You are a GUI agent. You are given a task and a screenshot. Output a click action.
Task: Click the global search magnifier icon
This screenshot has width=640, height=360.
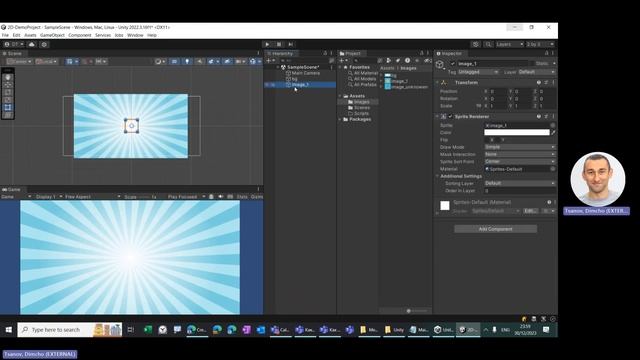click(x=488, y=44)
